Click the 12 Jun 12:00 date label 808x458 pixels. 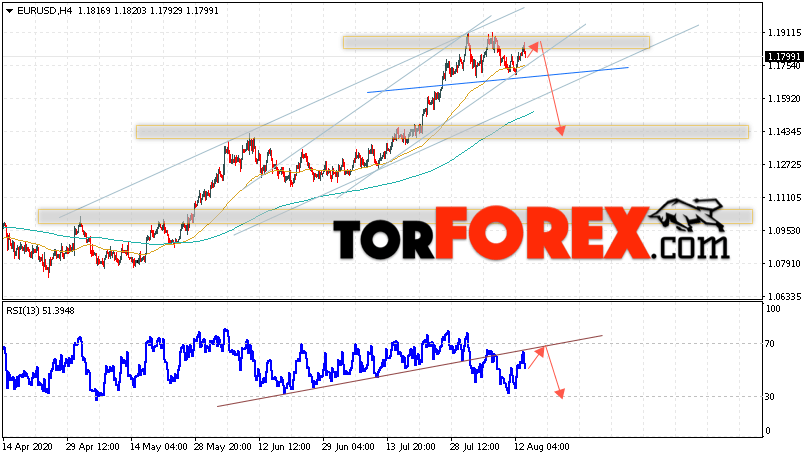pos(284,447)
